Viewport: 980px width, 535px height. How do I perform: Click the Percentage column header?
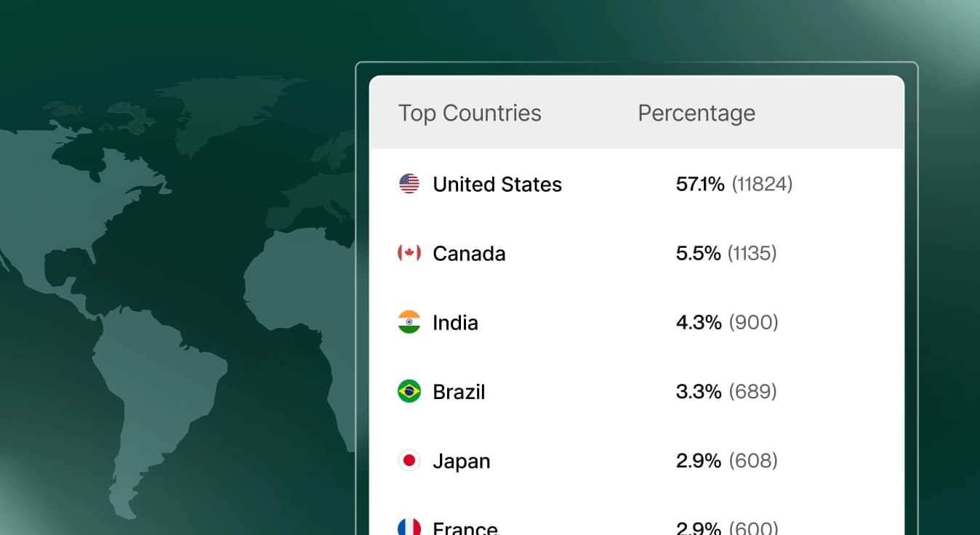696,113
